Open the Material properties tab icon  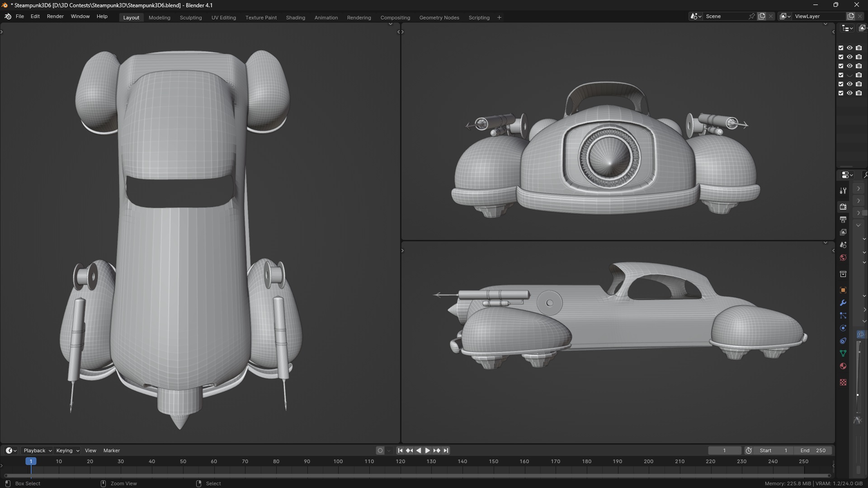coord(843,366)
